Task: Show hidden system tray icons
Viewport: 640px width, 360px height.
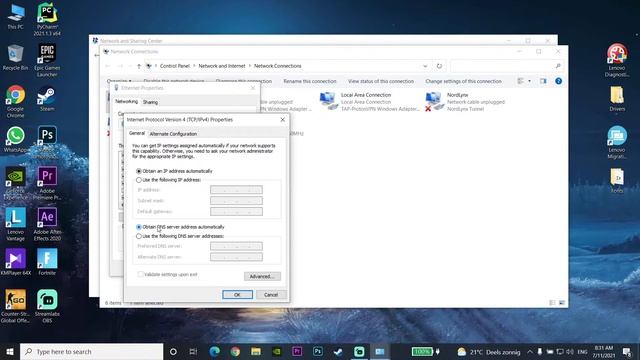Action: pos(530,351)
